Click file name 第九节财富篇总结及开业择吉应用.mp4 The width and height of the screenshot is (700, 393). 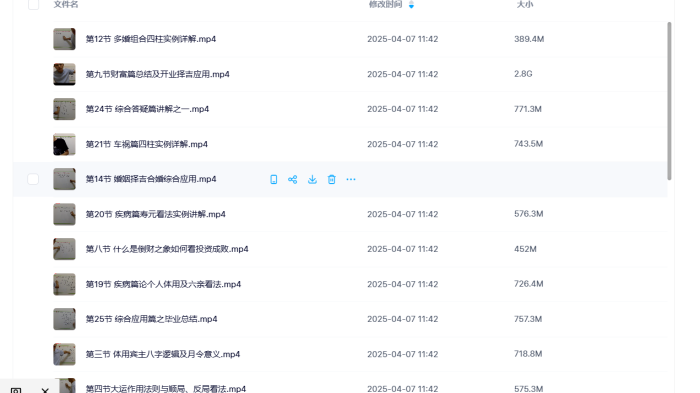pyautogui.click(x=158, y=74)
